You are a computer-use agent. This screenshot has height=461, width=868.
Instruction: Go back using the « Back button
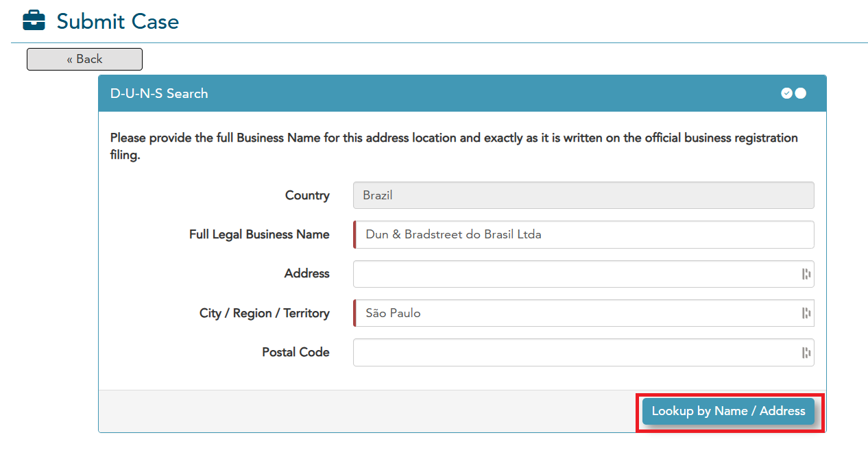[x=84, y=59]
